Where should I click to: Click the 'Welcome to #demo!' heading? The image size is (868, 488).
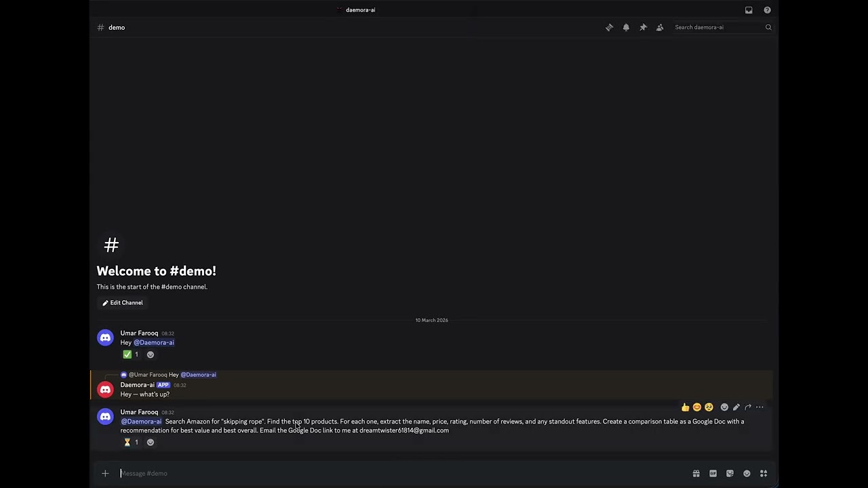click(x=156, y=271)
